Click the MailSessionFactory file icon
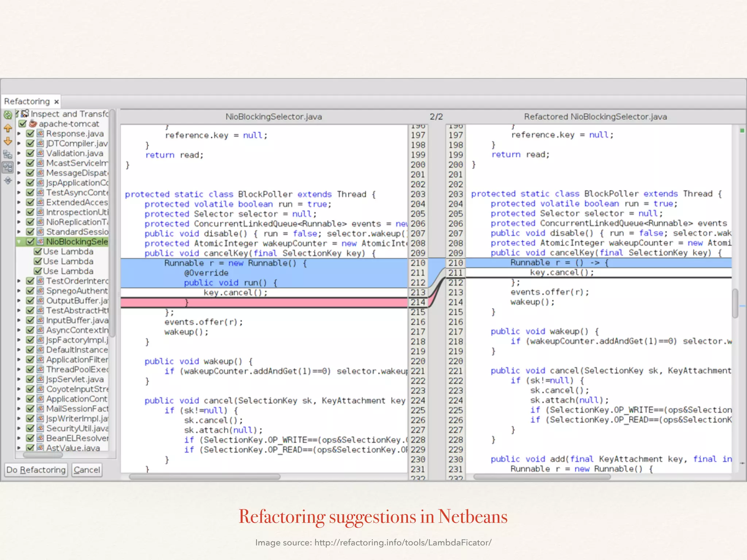Image resolution: width=747 pixels, height=560 pixels. coord(40,409)
